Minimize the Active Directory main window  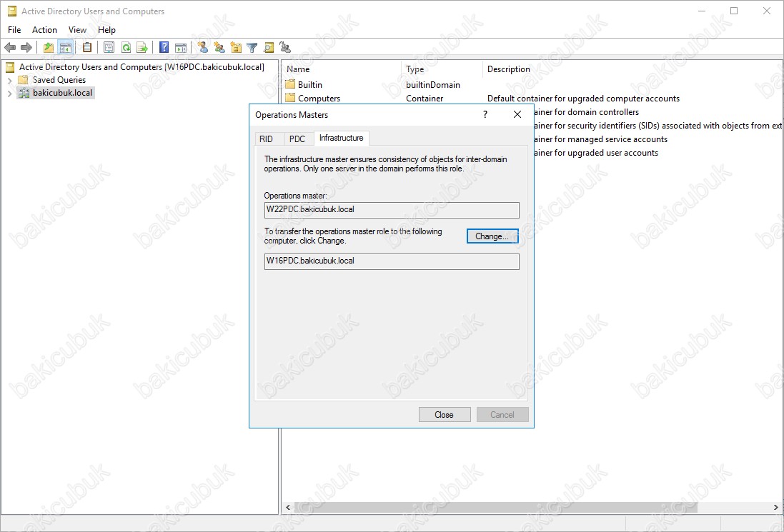coord(702,11)
